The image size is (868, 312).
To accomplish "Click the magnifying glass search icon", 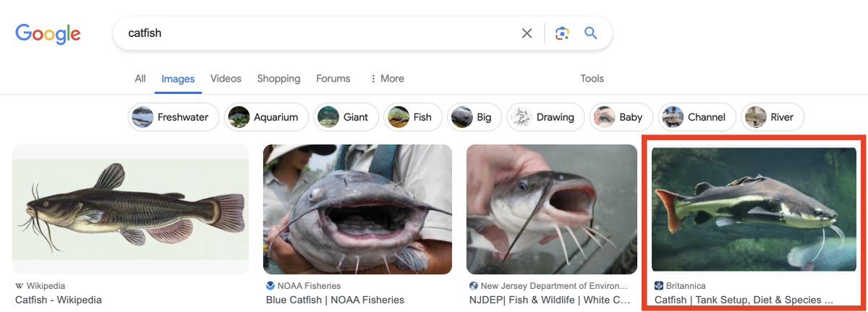I will pos(591,33).
